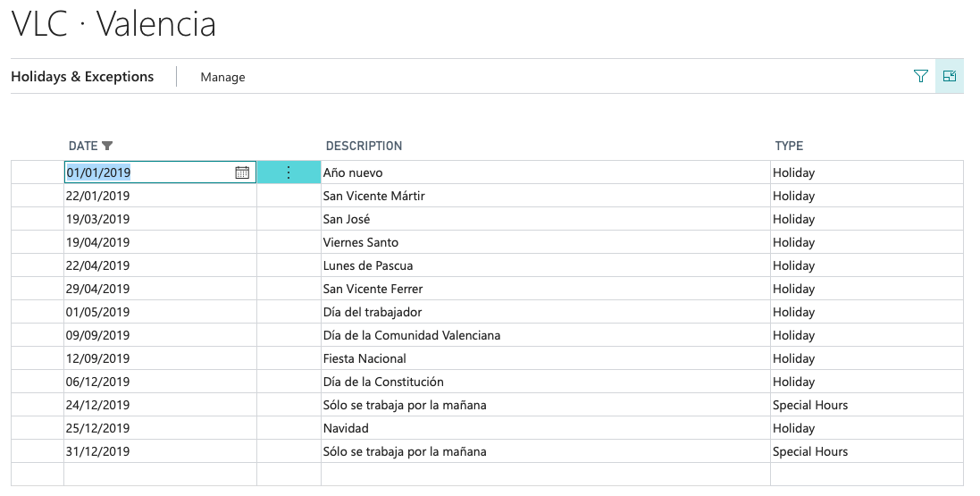The image size is (980, 496).
Task: Sort by the Description column header
Action: tap(364, 146)
